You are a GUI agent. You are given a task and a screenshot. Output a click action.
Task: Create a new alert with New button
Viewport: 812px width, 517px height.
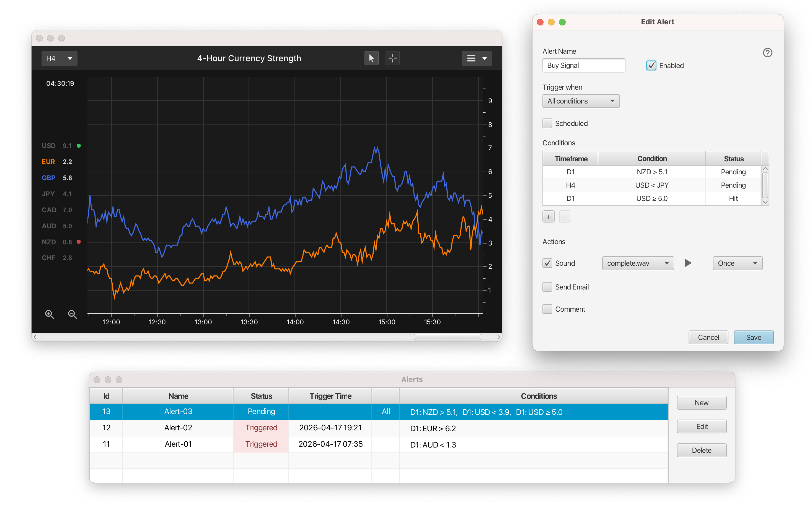(701, 402)
